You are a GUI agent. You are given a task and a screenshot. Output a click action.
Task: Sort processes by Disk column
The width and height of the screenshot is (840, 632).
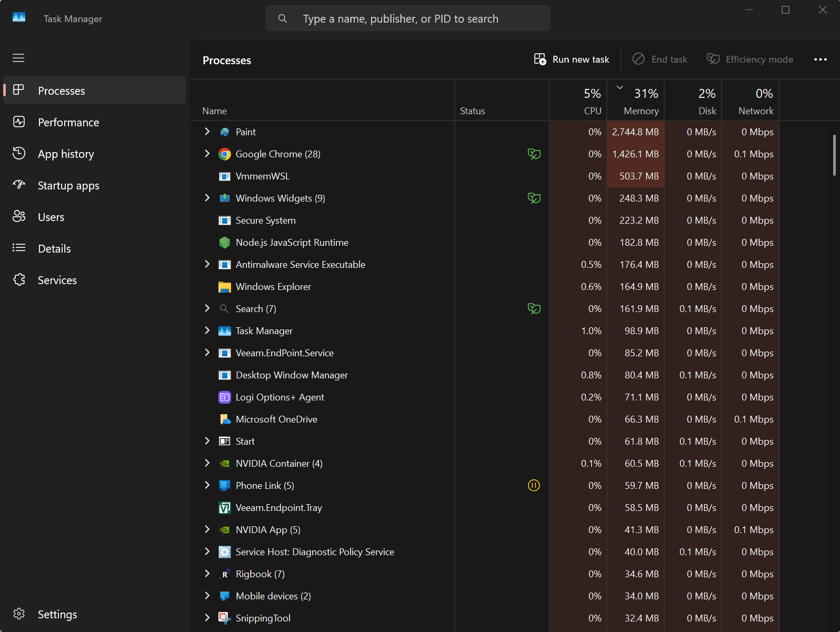coord(693,100)
